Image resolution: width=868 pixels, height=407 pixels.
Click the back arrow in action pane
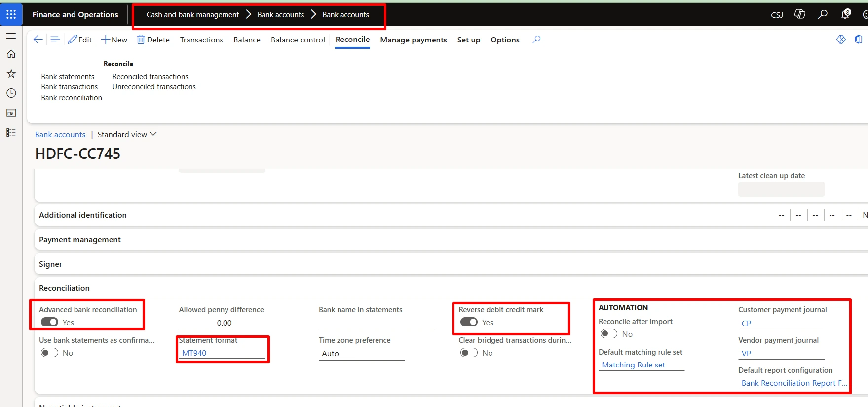[38, 40]
